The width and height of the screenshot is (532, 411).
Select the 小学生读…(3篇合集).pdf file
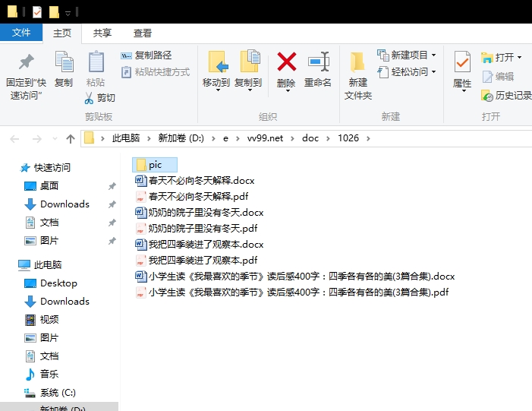click(x=292, y=292)
